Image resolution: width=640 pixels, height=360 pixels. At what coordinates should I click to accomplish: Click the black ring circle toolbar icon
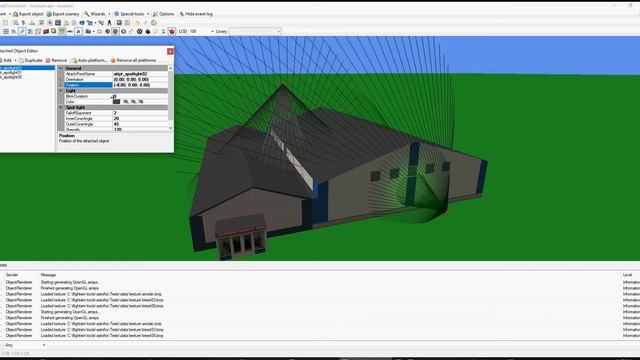140,31
